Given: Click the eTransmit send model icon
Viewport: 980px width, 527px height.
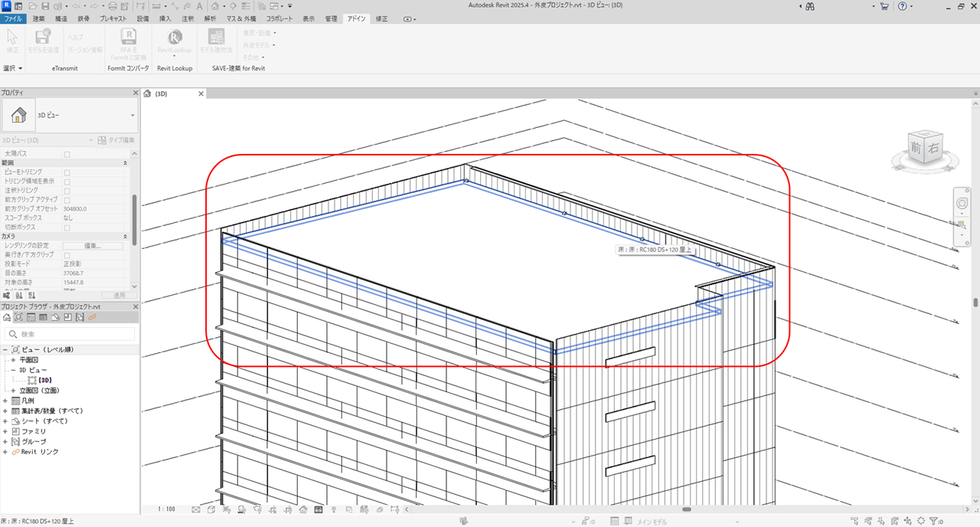Looking at the screenshot, I should click(44, 37).
